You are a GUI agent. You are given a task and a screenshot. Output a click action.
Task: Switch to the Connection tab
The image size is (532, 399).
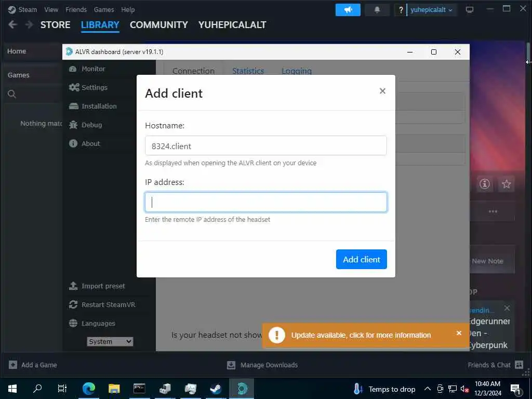pyautogui.click(x=193, y=71)
